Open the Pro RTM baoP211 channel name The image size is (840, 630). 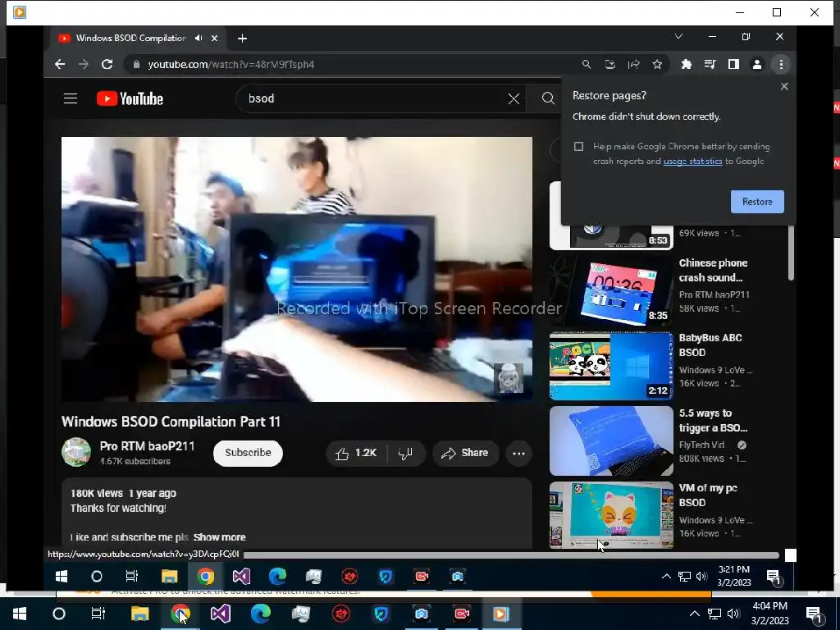click(148, 445)
